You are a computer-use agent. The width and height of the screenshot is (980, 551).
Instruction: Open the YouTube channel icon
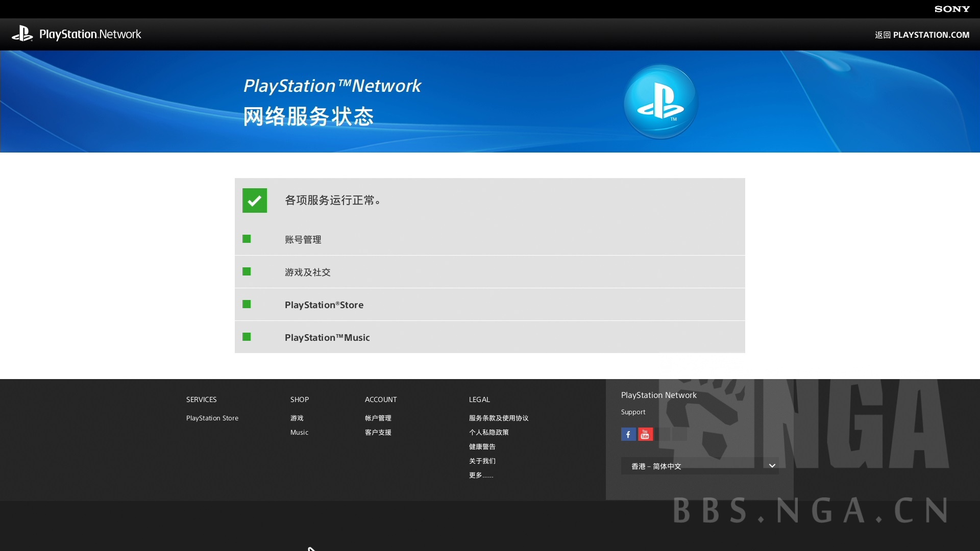click(645, 434)
